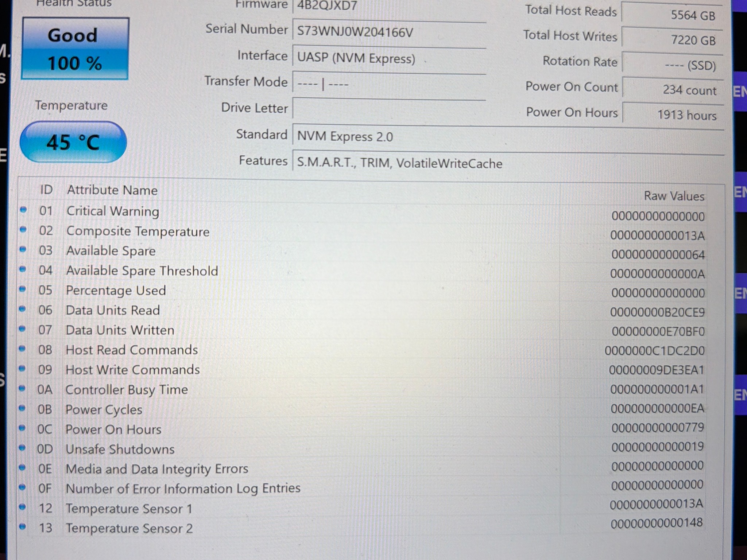747x560 pixels.
Task: Click the status dot for Data Units Read
Action: point(23,309)
